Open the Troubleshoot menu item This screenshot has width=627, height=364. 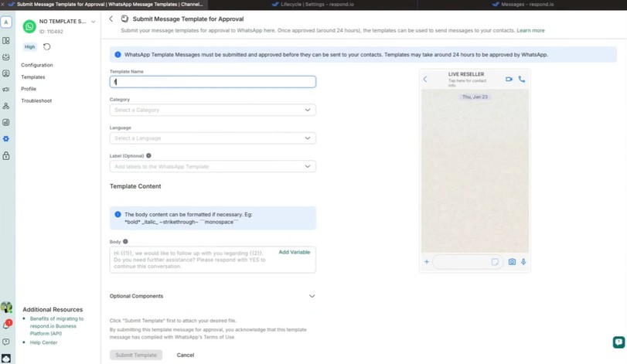(36, 100)
